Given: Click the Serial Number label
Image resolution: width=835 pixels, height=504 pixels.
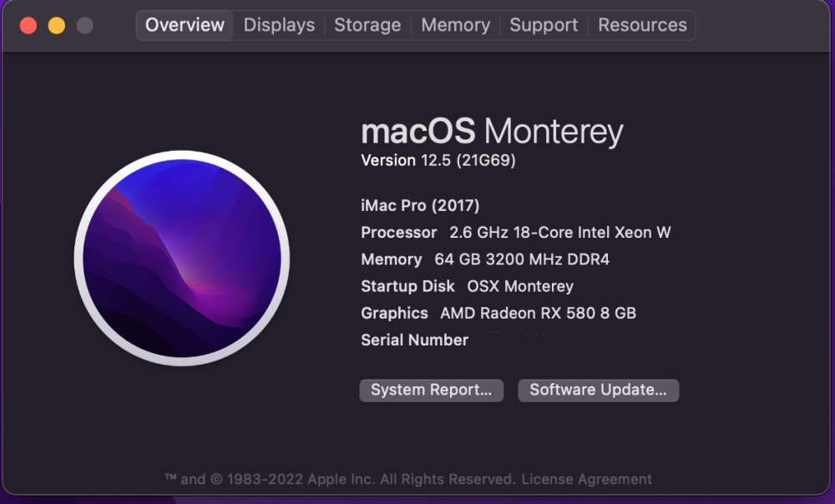Looking at the screenshot, I should click(x=415, y=340).
